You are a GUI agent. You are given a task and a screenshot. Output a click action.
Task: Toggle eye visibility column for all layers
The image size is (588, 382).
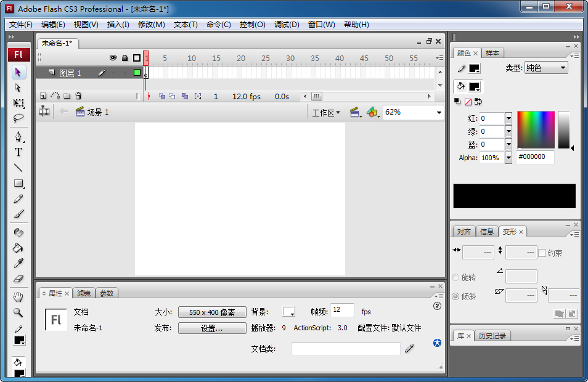point(113,58)
